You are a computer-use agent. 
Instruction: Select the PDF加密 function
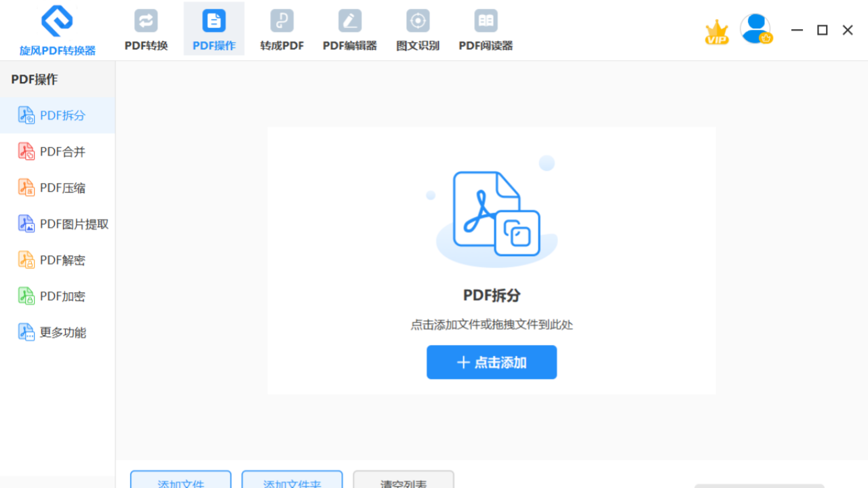(x=63, y=296)
